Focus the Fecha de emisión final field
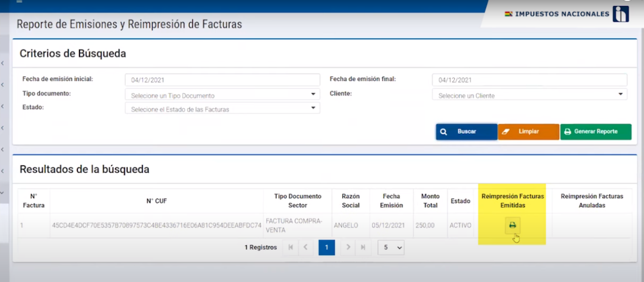 (x=529, y=80)
